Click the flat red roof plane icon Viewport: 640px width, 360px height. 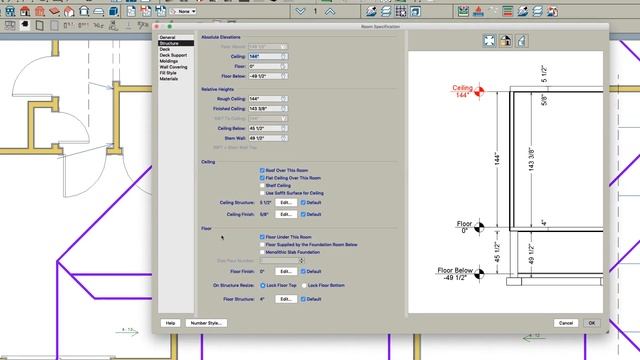[x=54, y=11]
